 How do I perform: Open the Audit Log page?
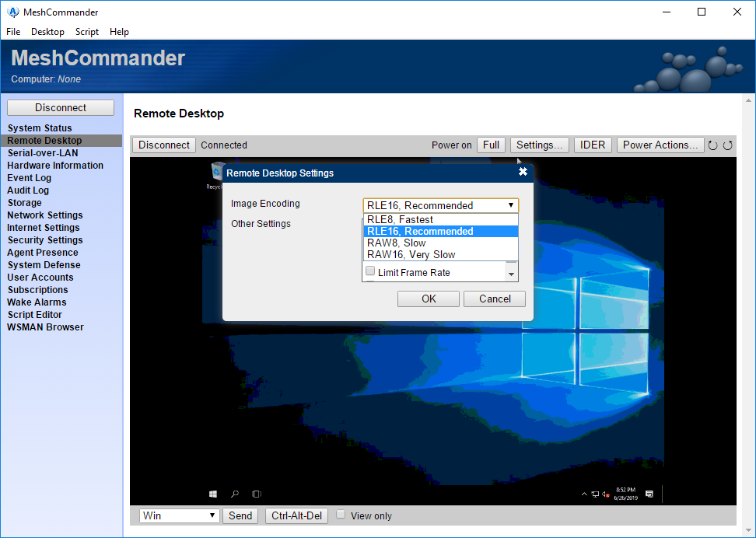tap(28, 190)
